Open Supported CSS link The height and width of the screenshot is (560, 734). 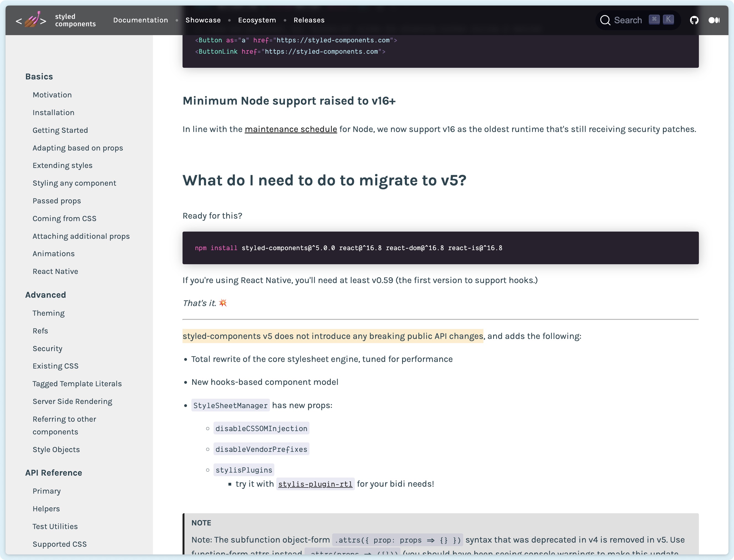[x=59, y=544]
